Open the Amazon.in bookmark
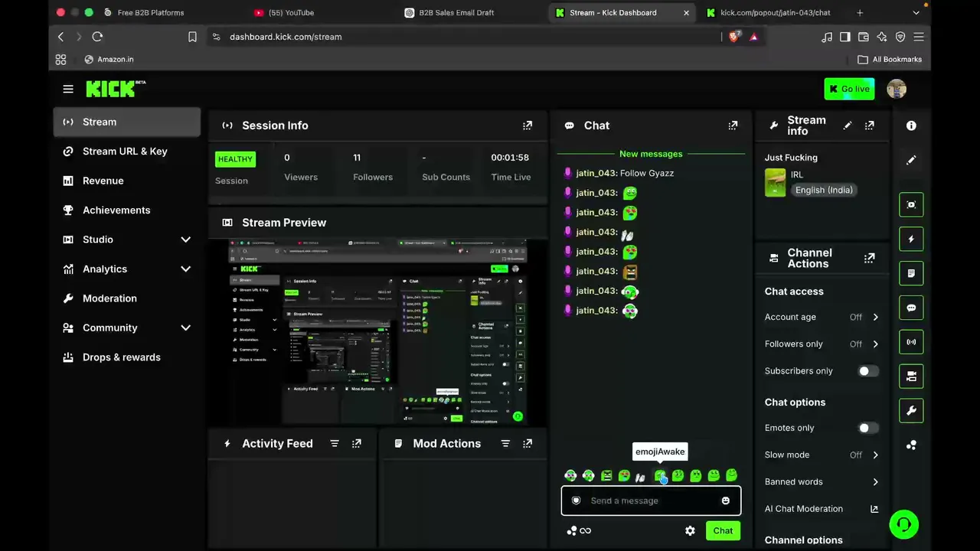The height and width of the screenshot is (551, 980). click(x=109, y=60)
